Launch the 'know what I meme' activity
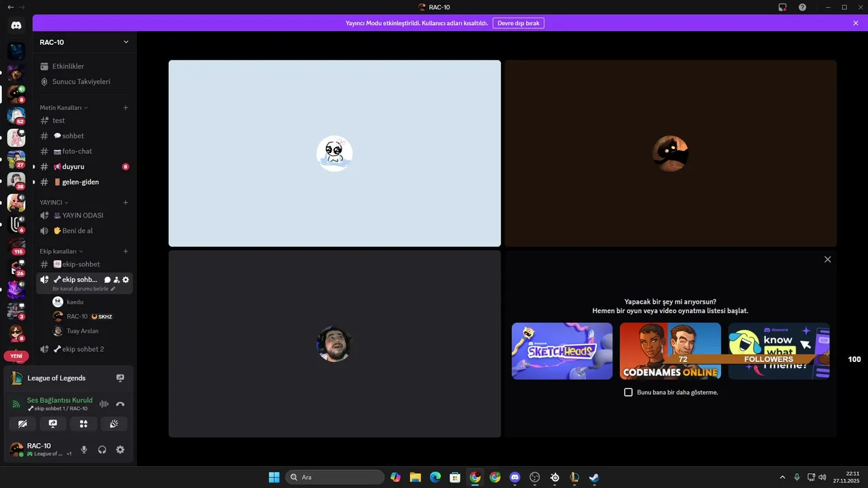Viewport: 868px width, 488px height. coord(778,351)
